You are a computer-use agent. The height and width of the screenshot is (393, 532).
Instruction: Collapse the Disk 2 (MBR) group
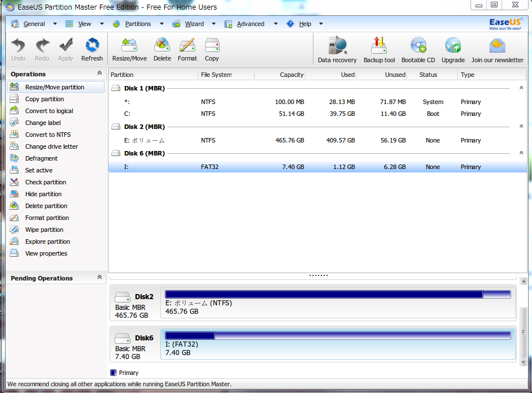click(x=521, y=126)
